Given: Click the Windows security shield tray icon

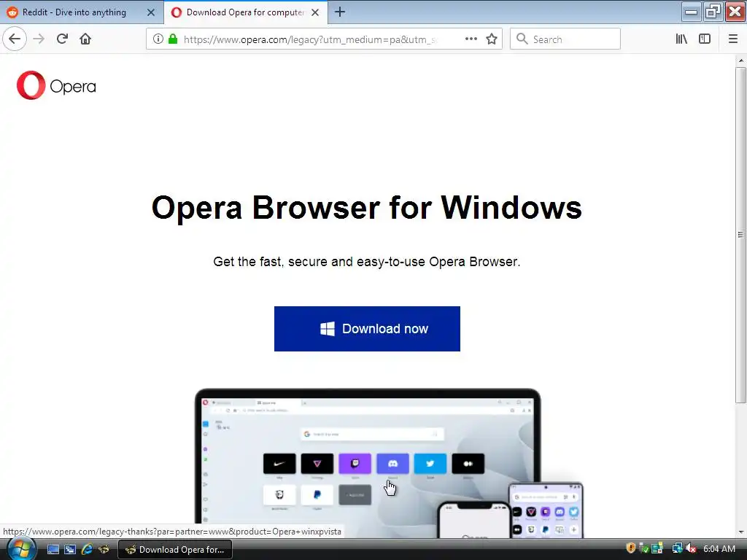Looking at the screenshot, I should [631, 548].
